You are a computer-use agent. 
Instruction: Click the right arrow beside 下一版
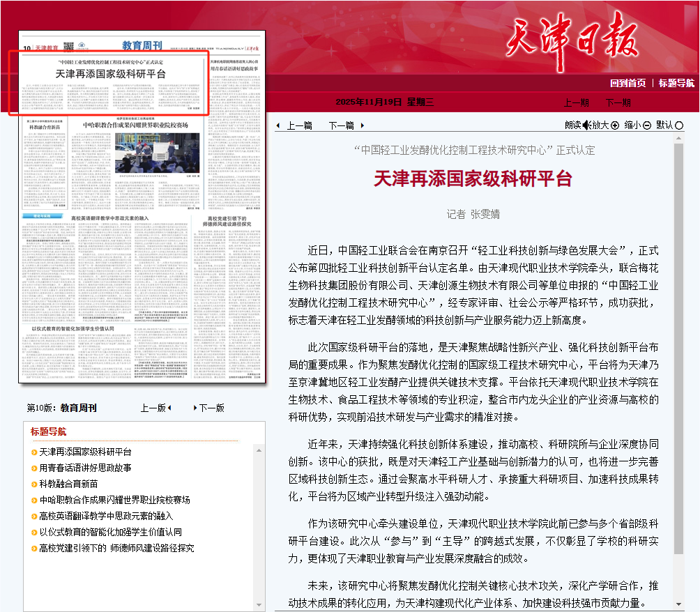point(195,408)
